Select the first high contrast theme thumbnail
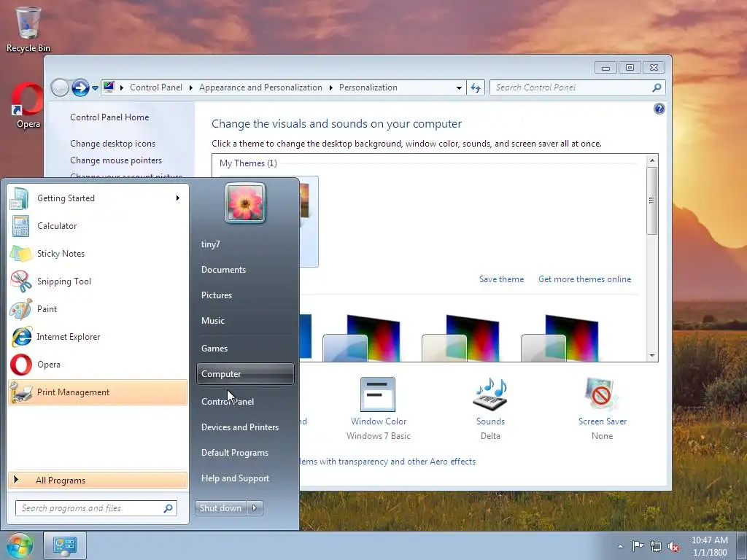 click(x=362, y=338)
